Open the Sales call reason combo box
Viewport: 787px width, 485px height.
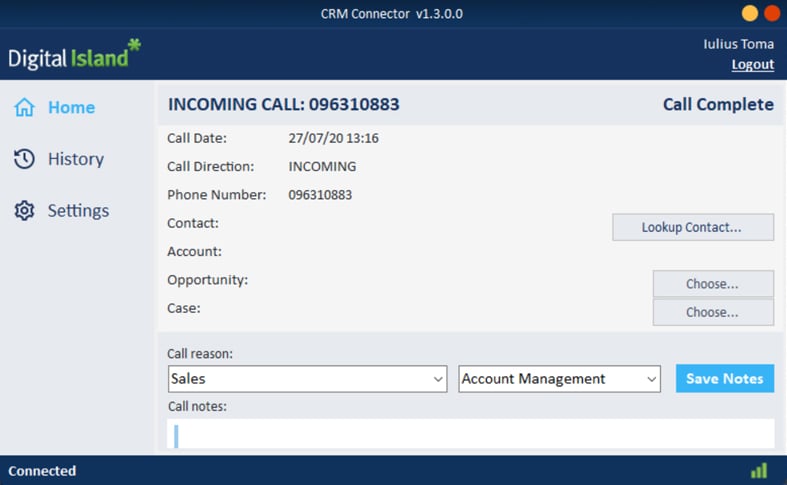pyautogui.click(x=307, y=379)
